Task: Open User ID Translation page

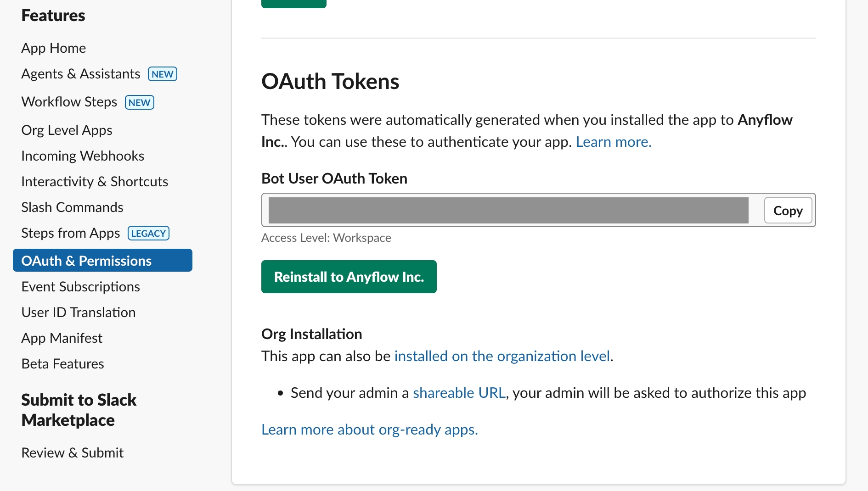Action: point(78,312)
